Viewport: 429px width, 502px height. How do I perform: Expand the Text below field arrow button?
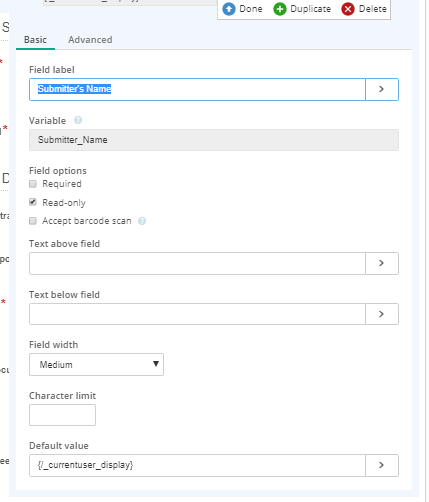[382, 314]
